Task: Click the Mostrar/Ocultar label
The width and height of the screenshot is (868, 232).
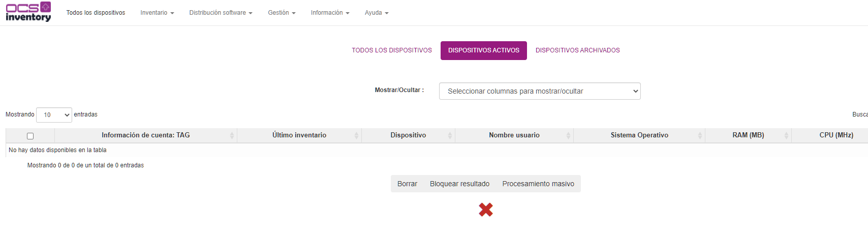Action: 399,90
